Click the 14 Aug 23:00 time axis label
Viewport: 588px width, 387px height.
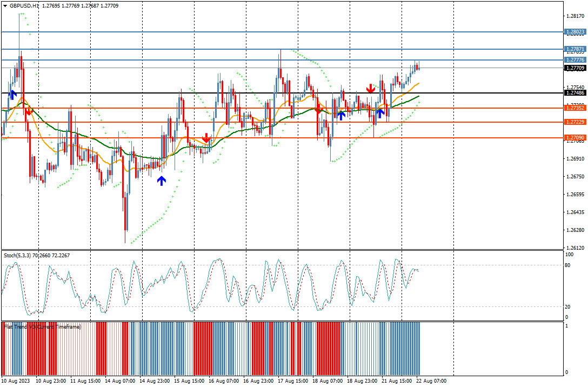click(x=155, y=381)
